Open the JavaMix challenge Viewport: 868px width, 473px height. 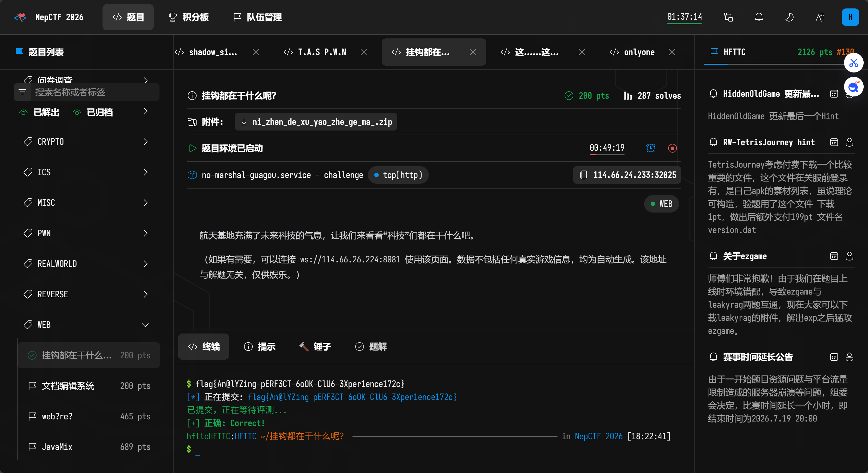click(89, 447)
